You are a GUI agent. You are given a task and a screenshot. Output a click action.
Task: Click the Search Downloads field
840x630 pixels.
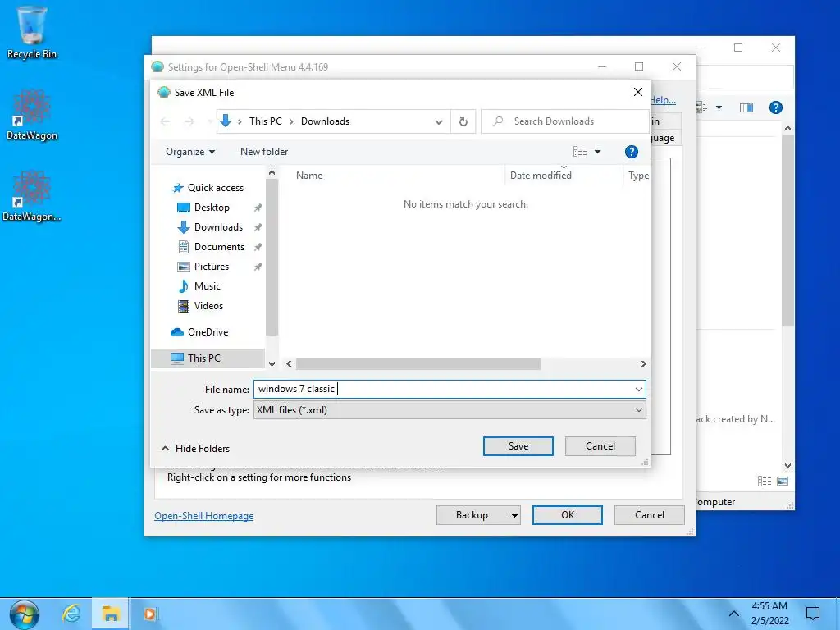565,121
